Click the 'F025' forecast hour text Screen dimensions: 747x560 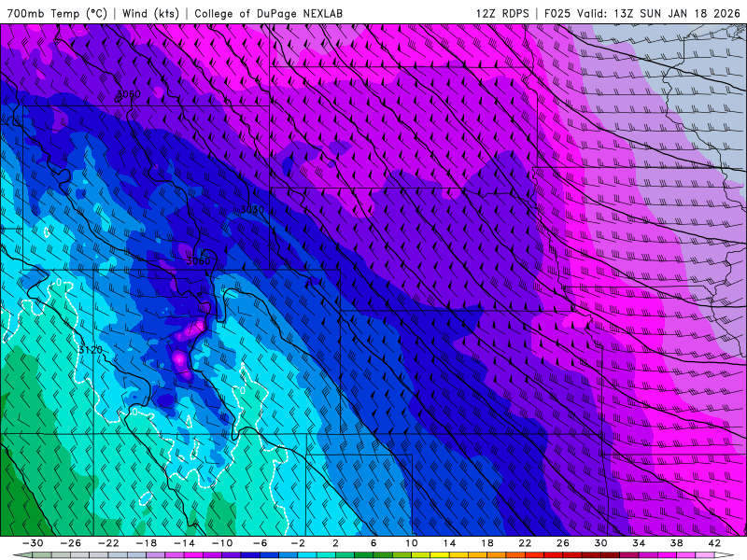[x=557, y=13]
